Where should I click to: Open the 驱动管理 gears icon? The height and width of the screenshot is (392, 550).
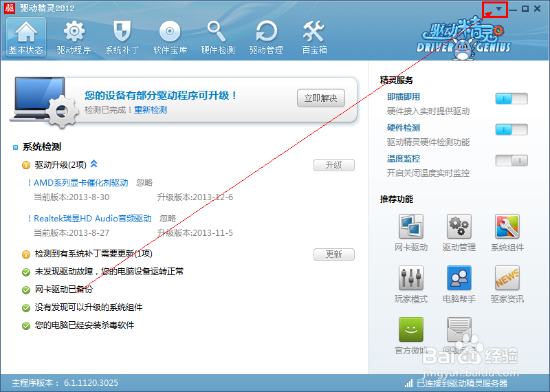pos(459,226)
